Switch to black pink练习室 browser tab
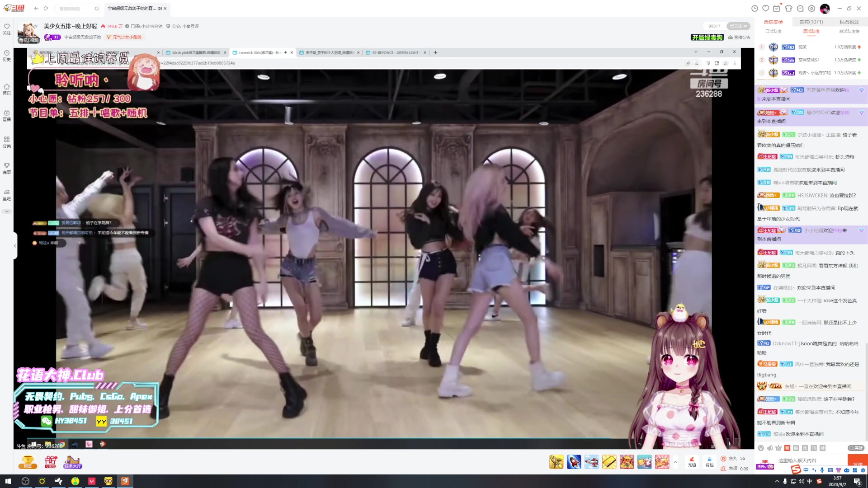This screenshot has width=868, height=488. pos(196,52)
